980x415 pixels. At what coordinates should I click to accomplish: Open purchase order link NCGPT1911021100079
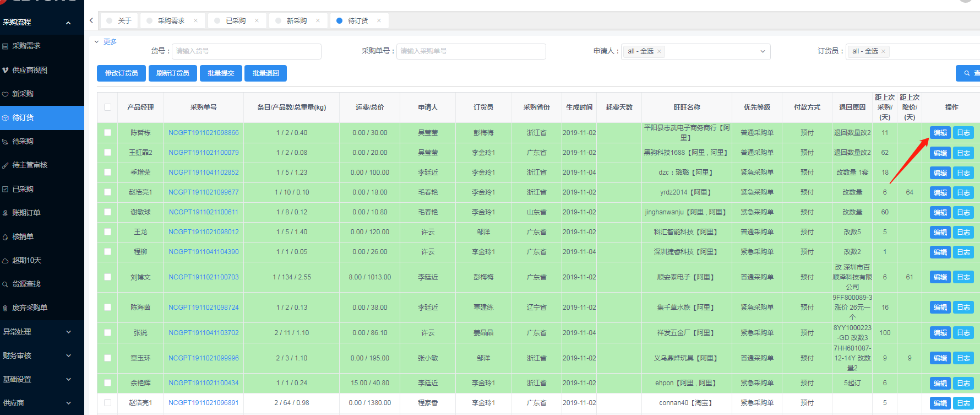[204, 153]
